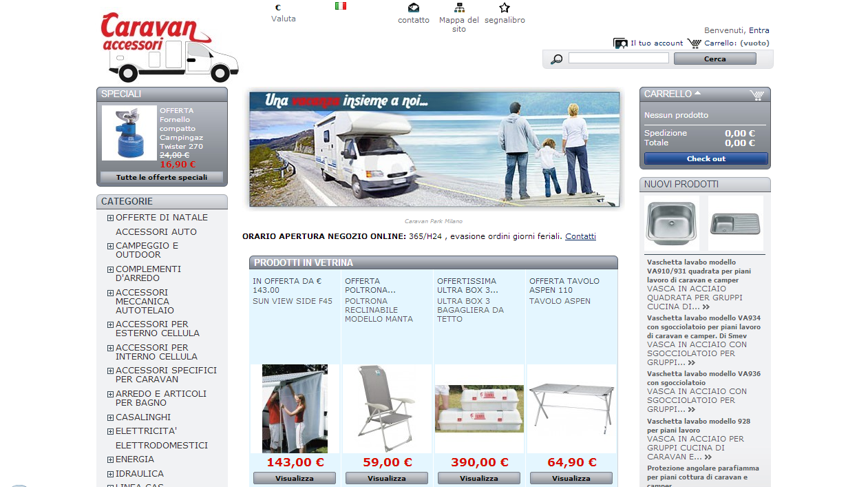Click the segnalibro star icon

(505, 8)
